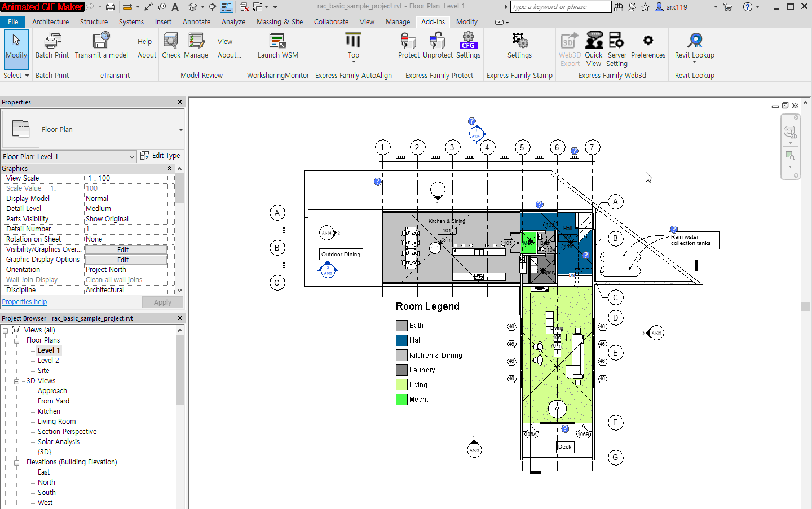Collapse the 3D Views tree node

click(16, 381)
